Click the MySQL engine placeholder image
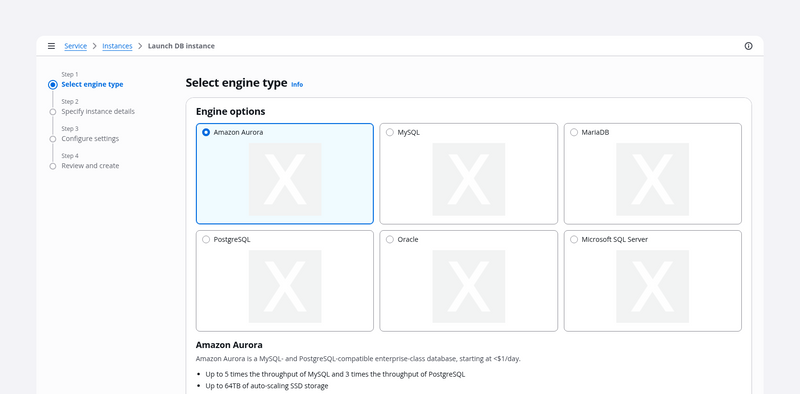 468,179
